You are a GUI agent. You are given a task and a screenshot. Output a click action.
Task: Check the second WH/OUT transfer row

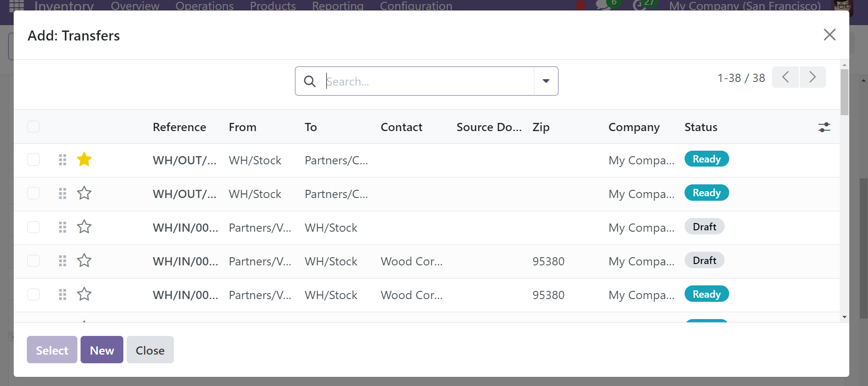(34, 193)
